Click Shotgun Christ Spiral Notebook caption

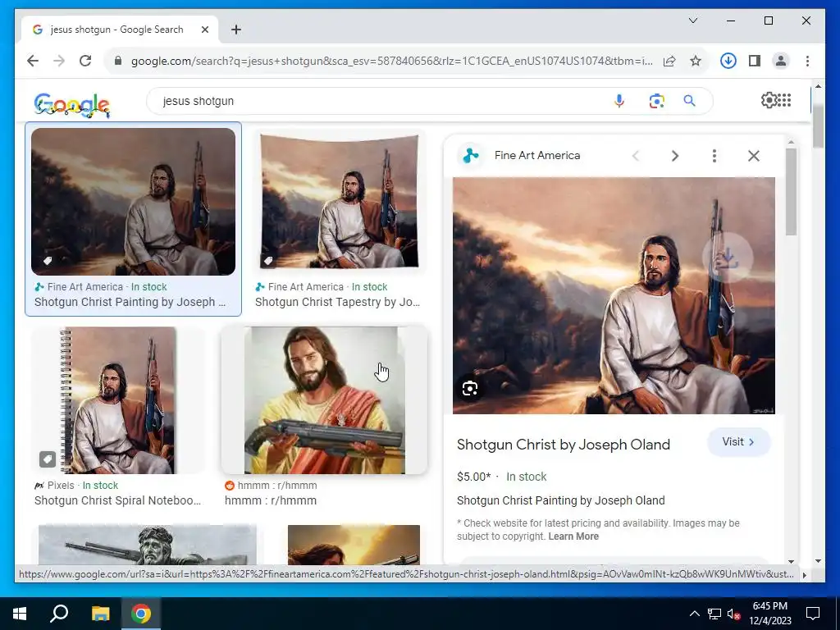tap(118, 500)
